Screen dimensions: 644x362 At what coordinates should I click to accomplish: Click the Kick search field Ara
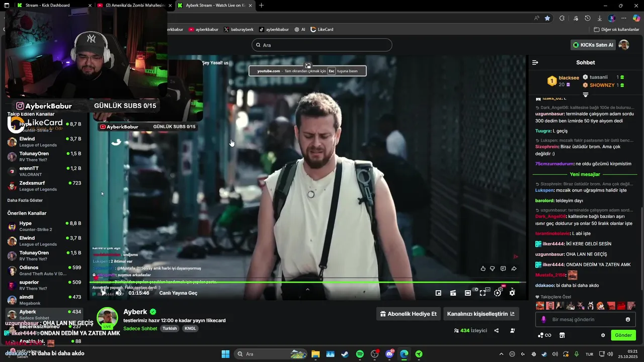pos(322,45)
